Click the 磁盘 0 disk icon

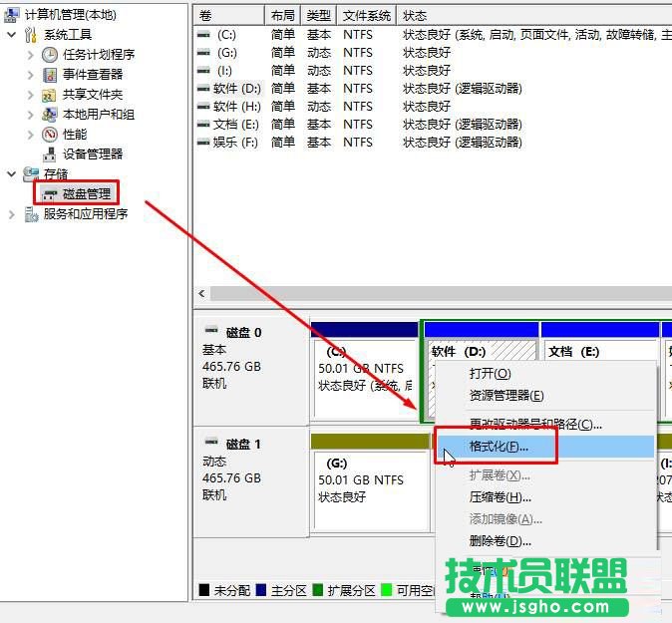211,330
